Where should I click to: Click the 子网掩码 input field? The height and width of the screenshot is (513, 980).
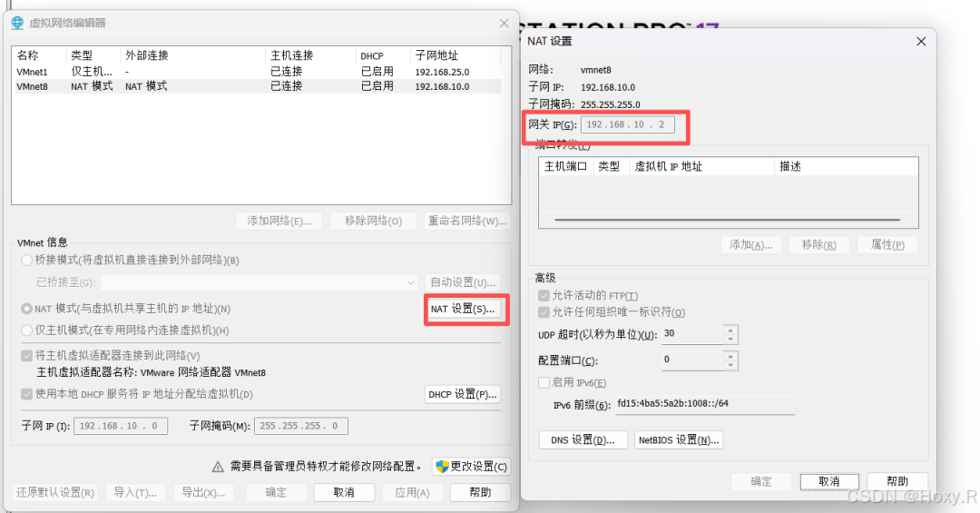point(301,426)
